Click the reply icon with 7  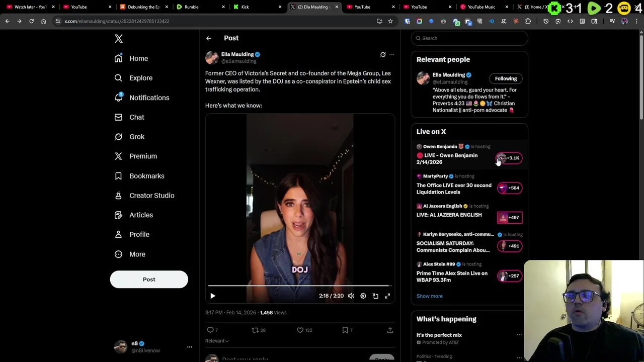coord(212,330)
